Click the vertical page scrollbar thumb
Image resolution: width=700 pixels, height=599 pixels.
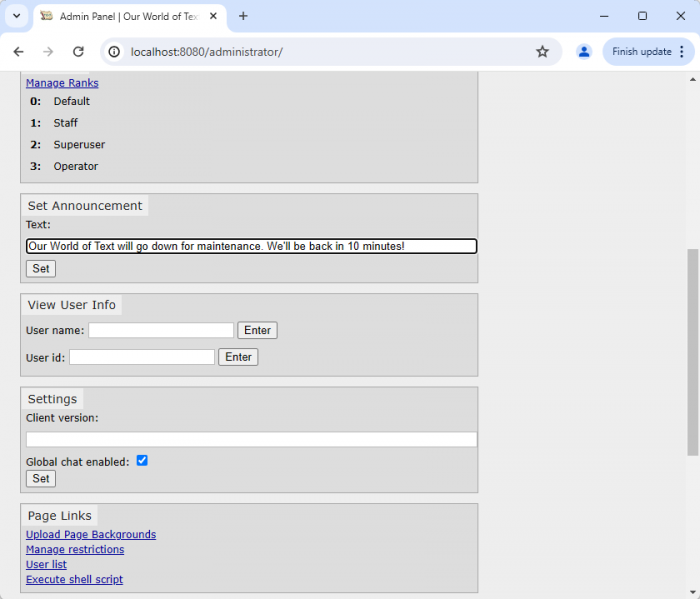click(693, 350)
